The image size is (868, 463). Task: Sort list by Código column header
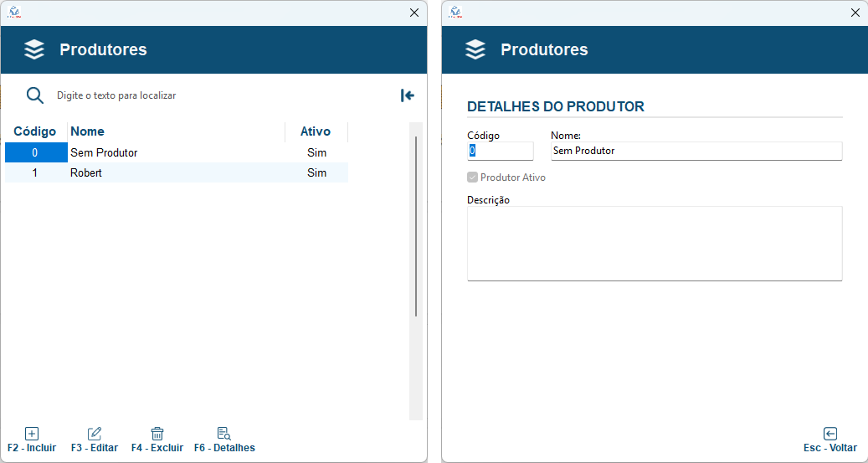coord(35,131)
